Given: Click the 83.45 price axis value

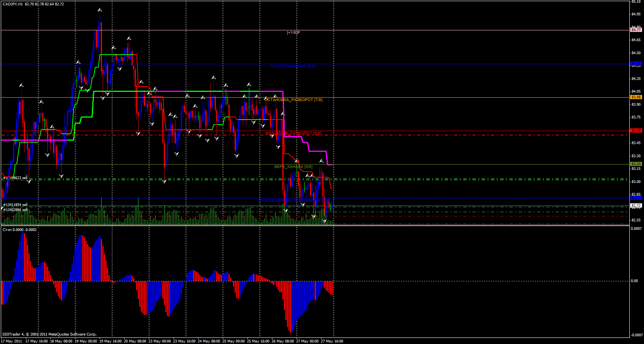Looking at the screenshot, I should coord(636,143).
